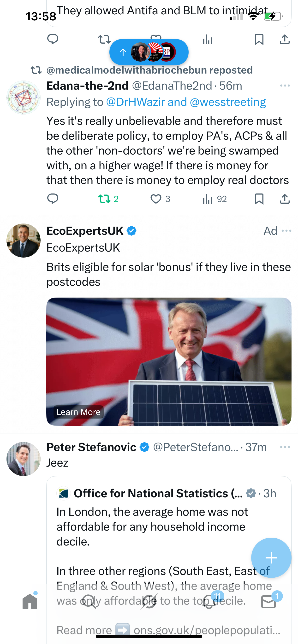Viewport: 298px width, 644px height.
Task: Go to the Home tab
Action: 30,602
